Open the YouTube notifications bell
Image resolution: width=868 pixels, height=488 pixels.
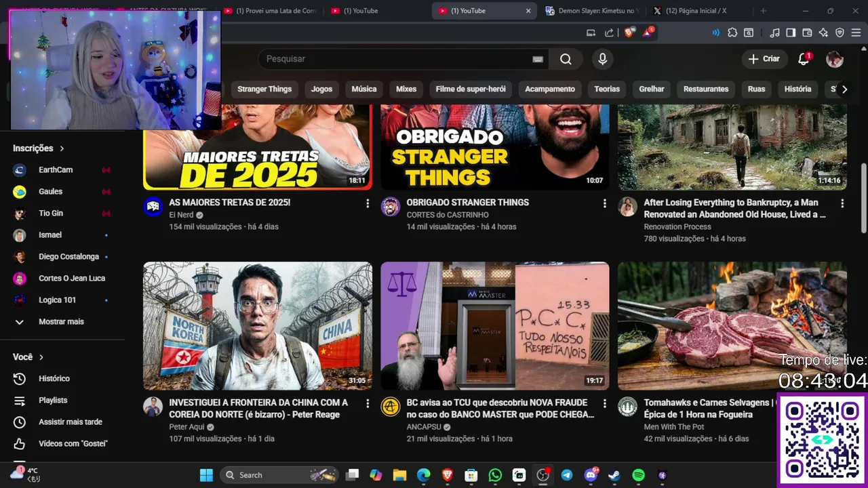[x=804, y=59]
